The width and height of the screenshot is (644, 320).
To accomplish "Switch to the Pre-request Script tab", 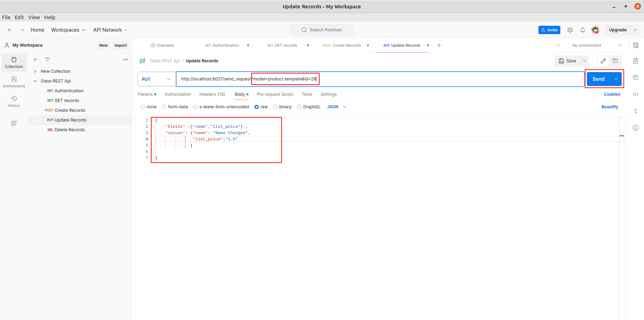I will (x=275, y=94).
